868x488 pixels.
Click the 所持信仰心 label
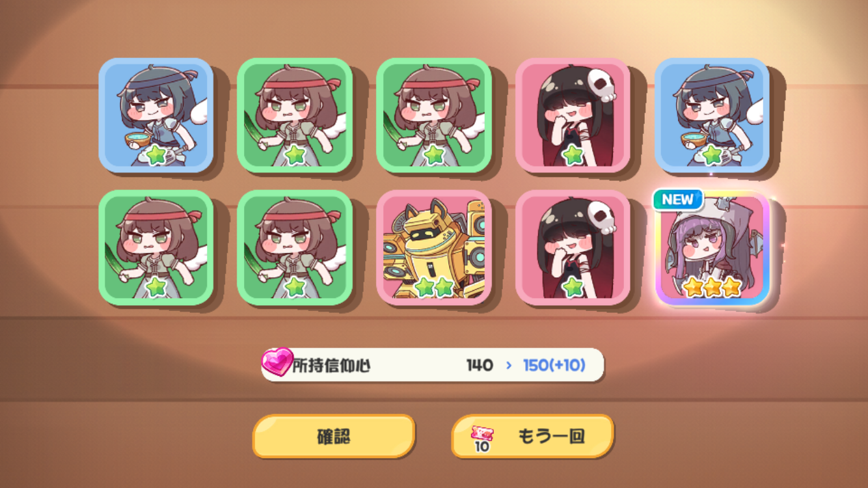click(x=331, y=366)
